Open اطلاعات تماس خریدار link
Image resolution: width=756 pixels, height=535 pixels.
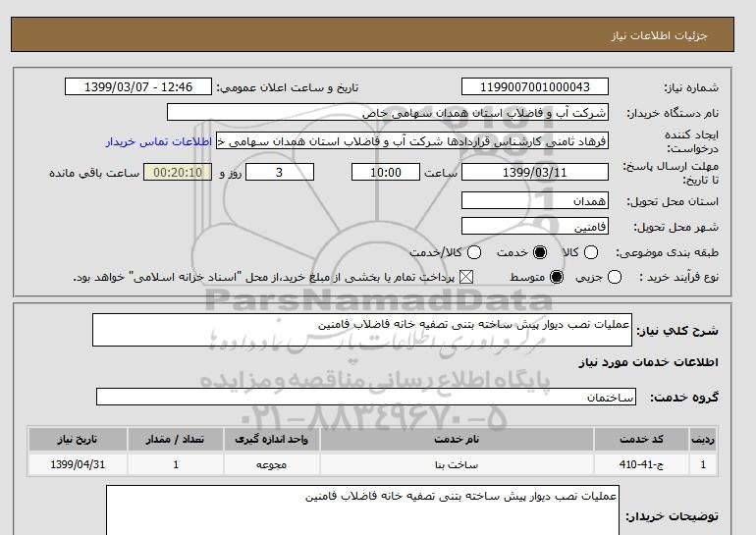[159, 142]
